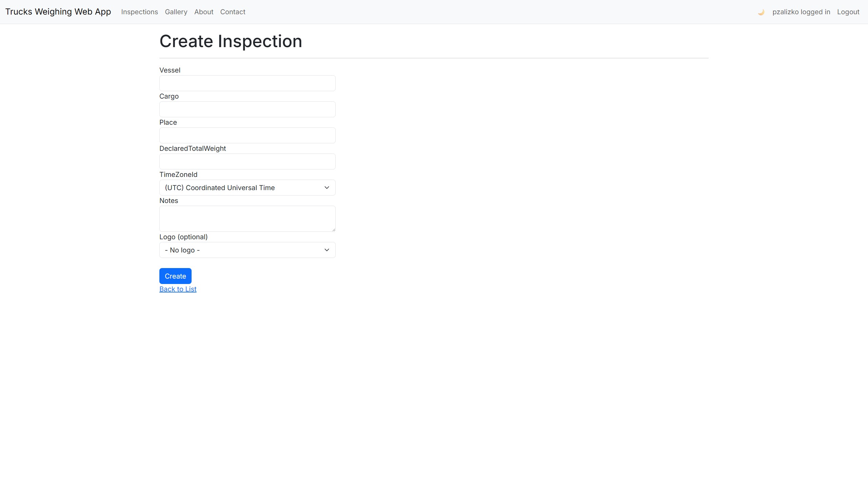868x488 pixels.
Task: Click the pzalizko logged in text
Action: (801, 12)
